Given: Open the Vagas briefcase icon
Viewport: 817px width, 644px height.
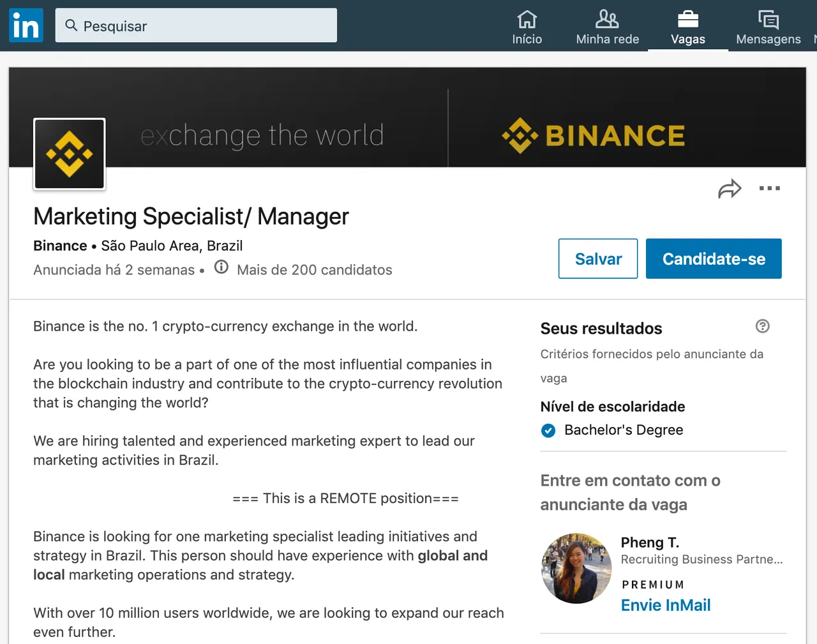Looking at the screenshot, I should click(687, 20).
